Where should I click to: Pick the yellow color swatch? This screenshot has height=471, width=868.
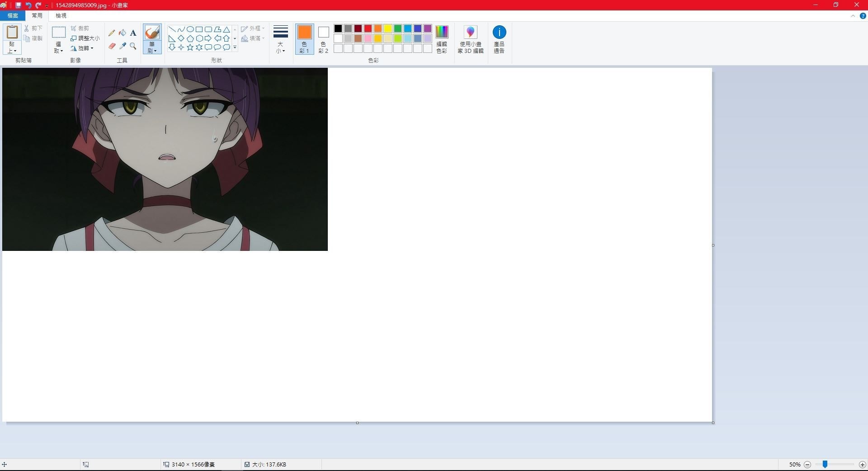388,28
